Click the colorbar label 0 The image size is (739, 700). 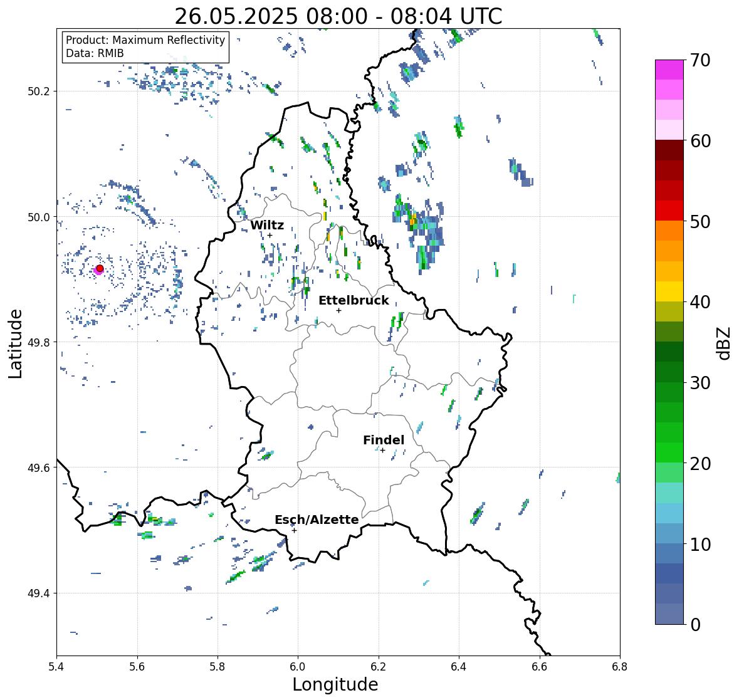pyautogui.click(x=695, y=625)
